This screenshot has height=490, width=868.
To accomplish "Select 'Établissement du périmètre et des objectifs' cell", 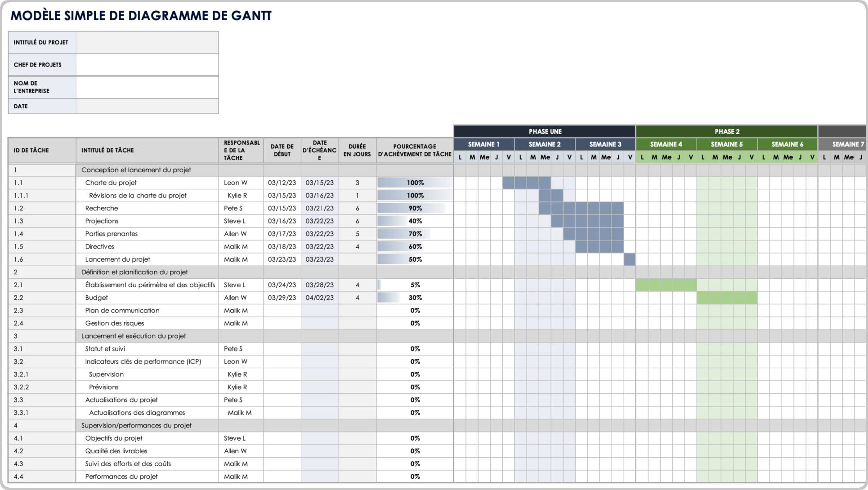I will (x=147, y=285).
